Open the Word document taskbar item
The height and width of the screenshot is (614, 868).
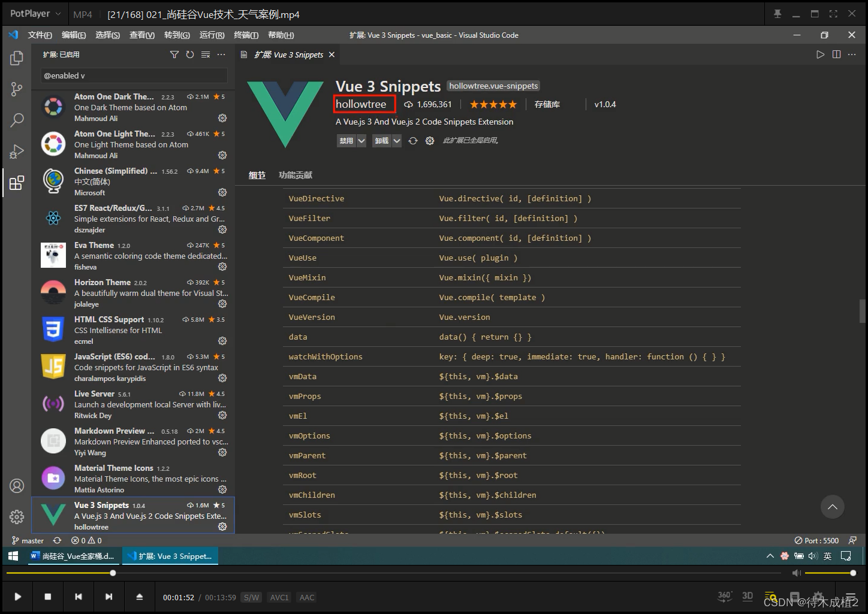(x=73, y=556)
